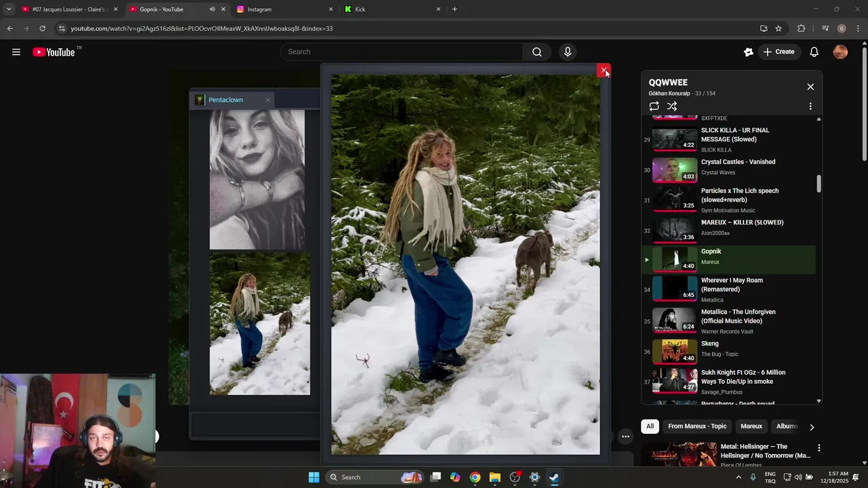Close the enlarged photo with the red X
Image resolution: width=868 pixels, height=488 pixels.
pos(604,70)
